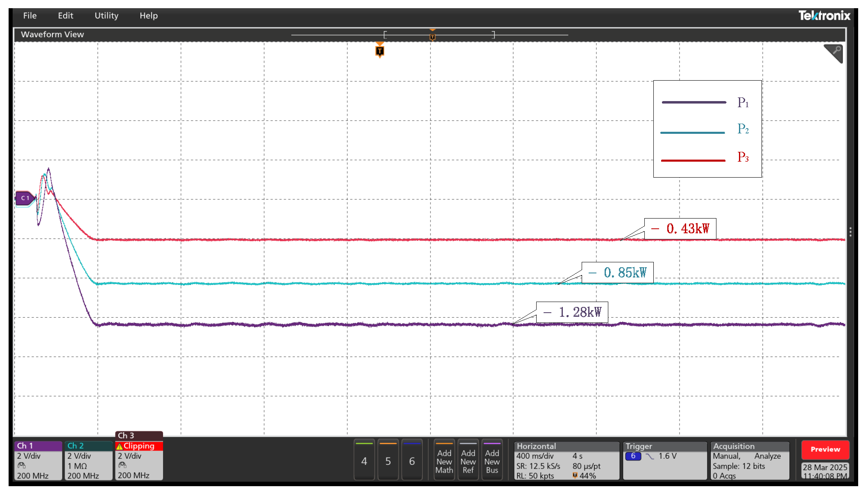
Task: Click the Add New Math button
Action: [444, 461]
